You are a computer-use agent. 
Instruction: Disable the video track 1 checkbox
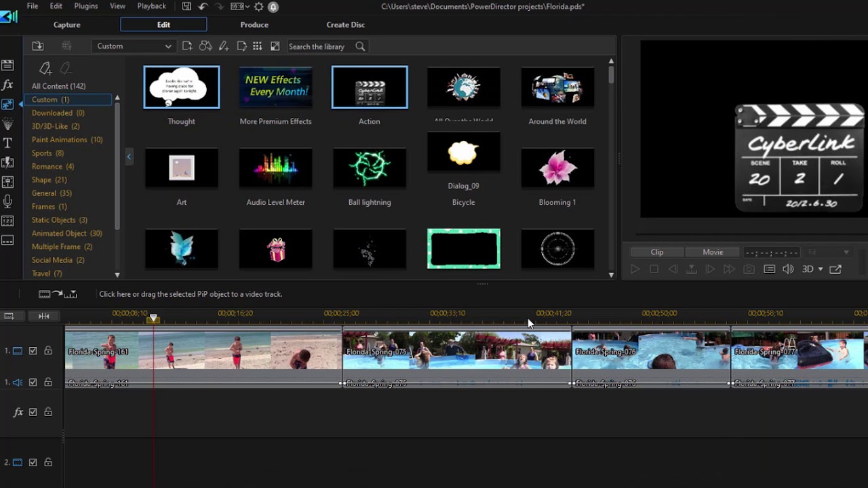pos(33,351)
